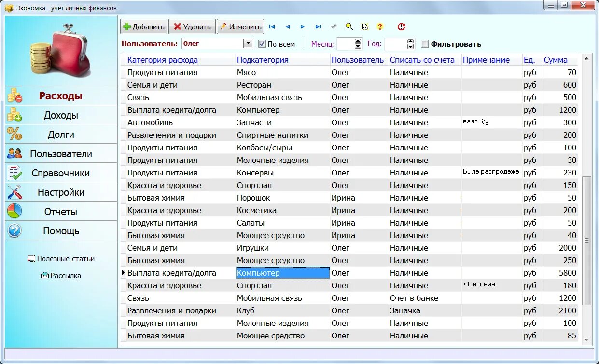Decrease the 'Год' spinner value

pos(411,47)
